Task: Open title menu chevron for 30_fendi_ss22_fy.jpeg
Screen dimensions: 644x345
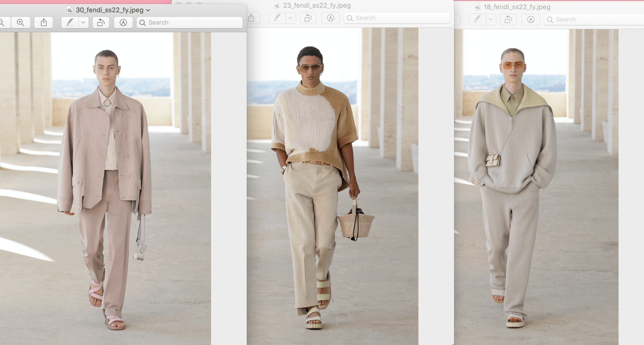Action: [148, 10]
